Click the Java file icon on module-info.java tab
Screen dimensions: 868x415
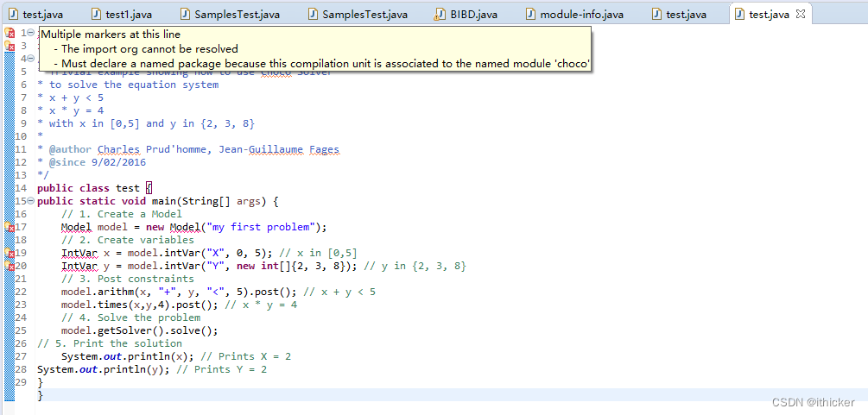(x=531, y=15)
